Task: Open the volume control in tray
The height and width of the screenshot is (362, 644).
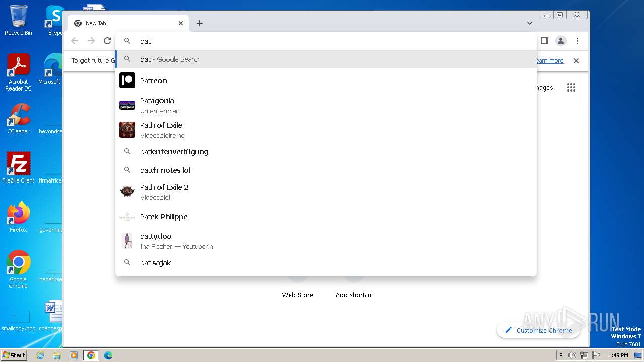Action: coord(572,355)
